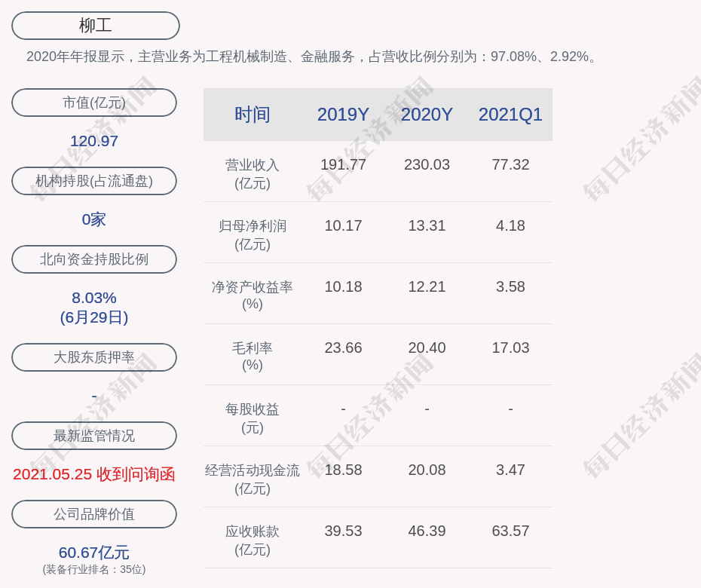Click brand value 60.67亿元
Image resolution: width=701 pixels, height=588 pixels.
pos(94,553)
